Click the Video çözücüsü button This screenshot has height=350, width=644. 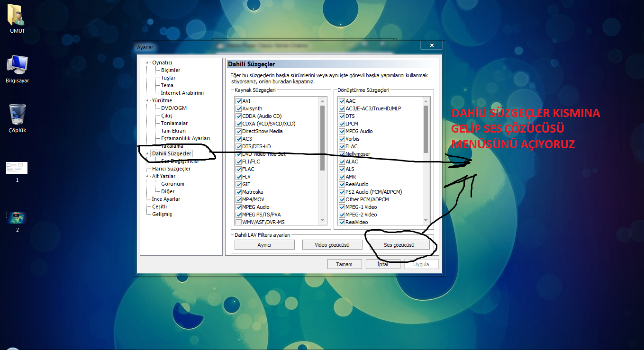coord(332,245)
